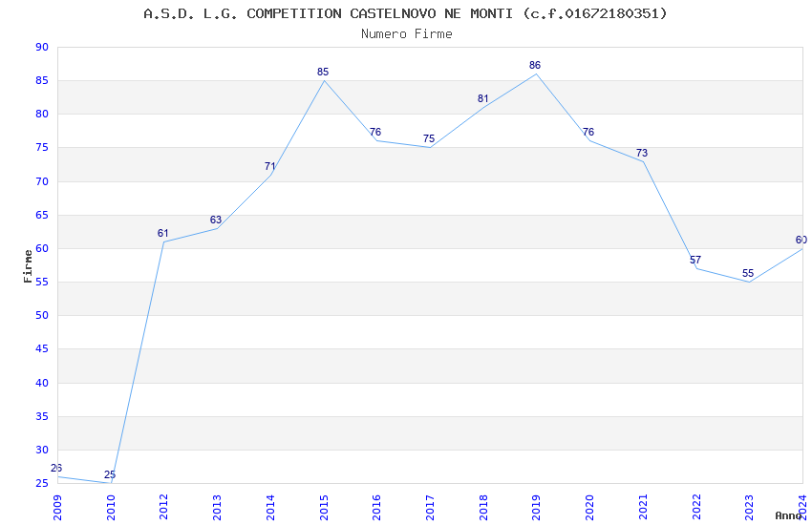Click the data label 25 above 2010
Image resolution: width=812 pixels, height=525 pixels.
click(x=110, y=474)
